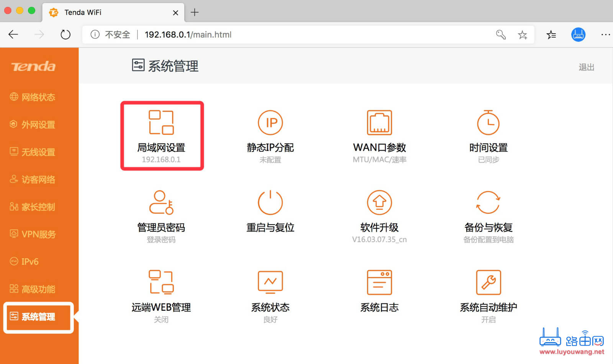Click the address bar showing 192.168.0.1/main.html
Viewport: 613px width, 364px height.
[x=268, y=34]
